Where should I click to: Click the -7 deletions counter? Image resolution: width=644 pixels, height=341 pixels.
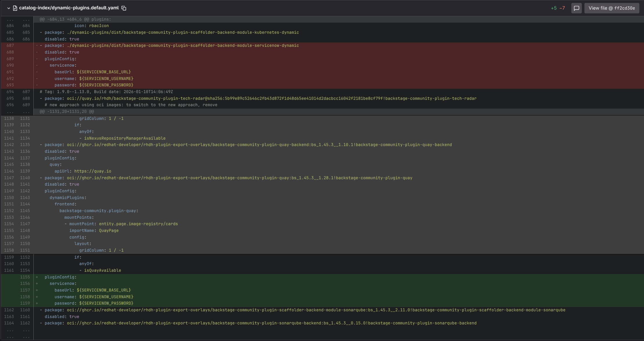(x=562, y=8)
